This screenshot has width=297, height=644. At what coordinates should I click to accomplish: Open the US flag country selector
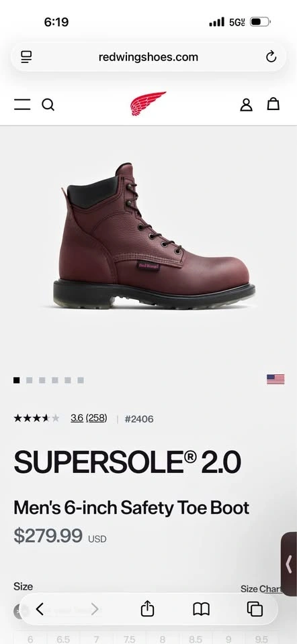pyautogui.click(x=275, y=379)
